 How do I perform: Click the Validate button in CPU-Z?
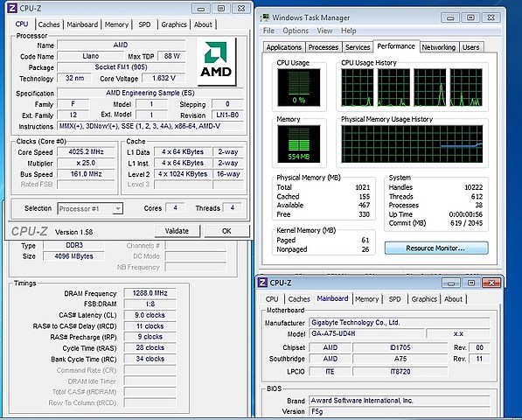click(177, 231)
